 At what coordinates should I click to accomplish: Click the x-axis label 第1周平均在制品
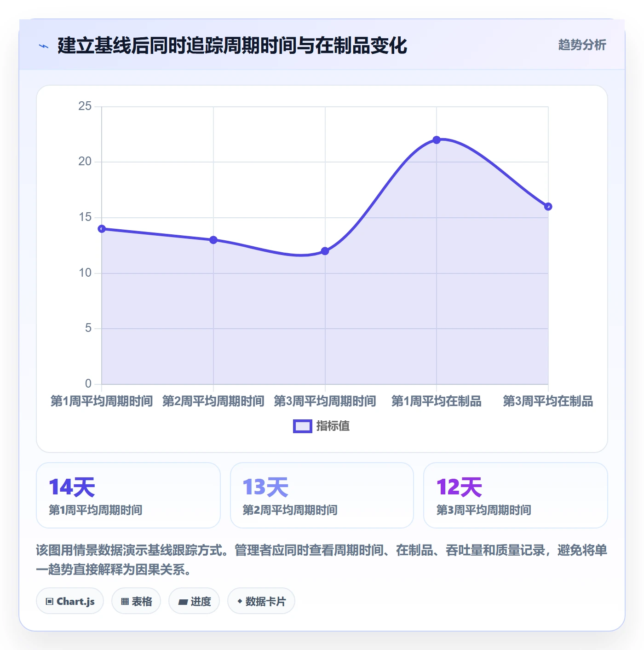[x=437, y=401]
